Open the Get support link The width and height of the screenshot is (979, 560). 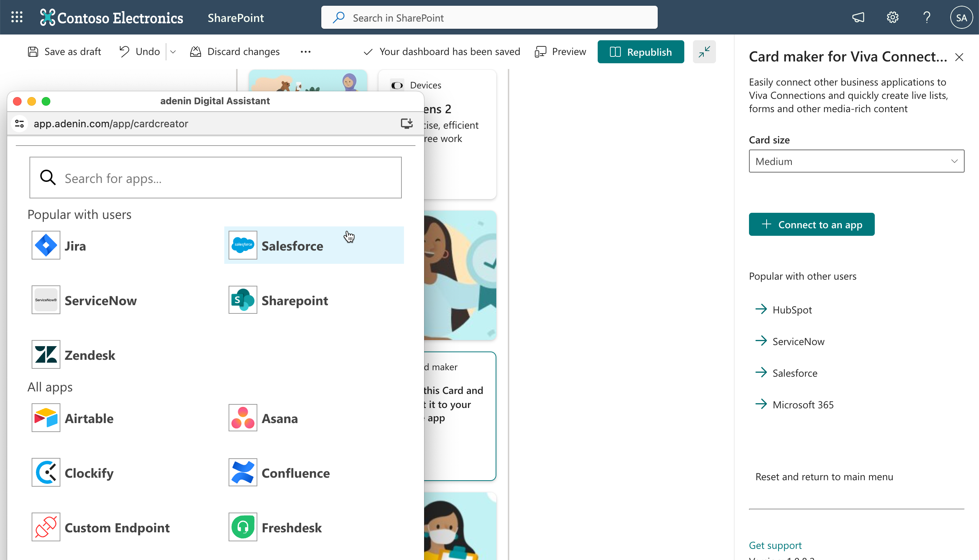pyautogui.click(x=775, y=545)
